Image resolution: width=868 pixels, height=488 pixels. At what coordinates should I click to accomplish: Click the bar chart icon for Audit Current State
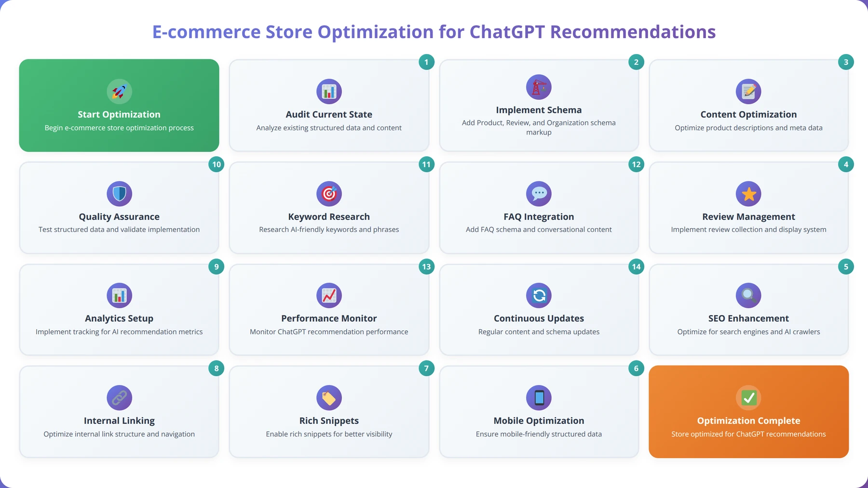(x=329, y=91)
